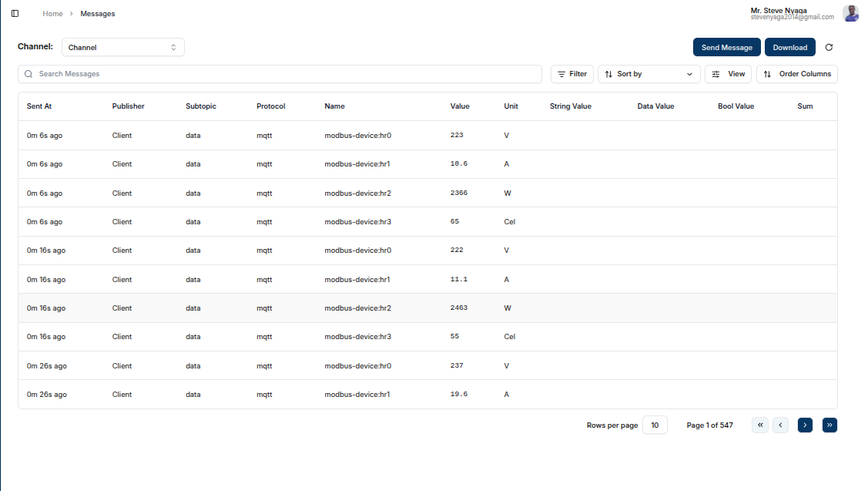This screenshot has height=491, width=868.
Task: Click the rows per page value field
Action: [x=655, y=425]
